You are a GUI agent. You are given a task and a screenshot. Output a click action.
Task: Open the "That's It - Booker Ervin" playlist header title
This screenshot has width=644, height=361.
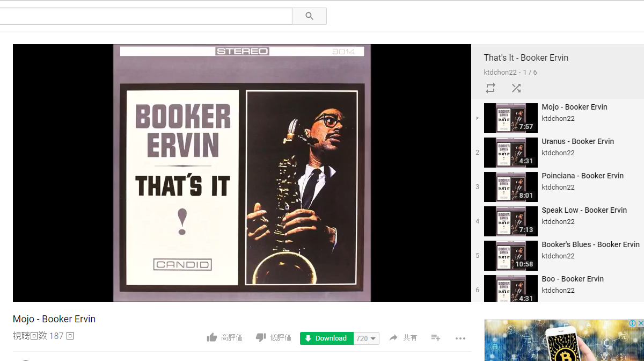pyautogui.click(x=526, y=57)
